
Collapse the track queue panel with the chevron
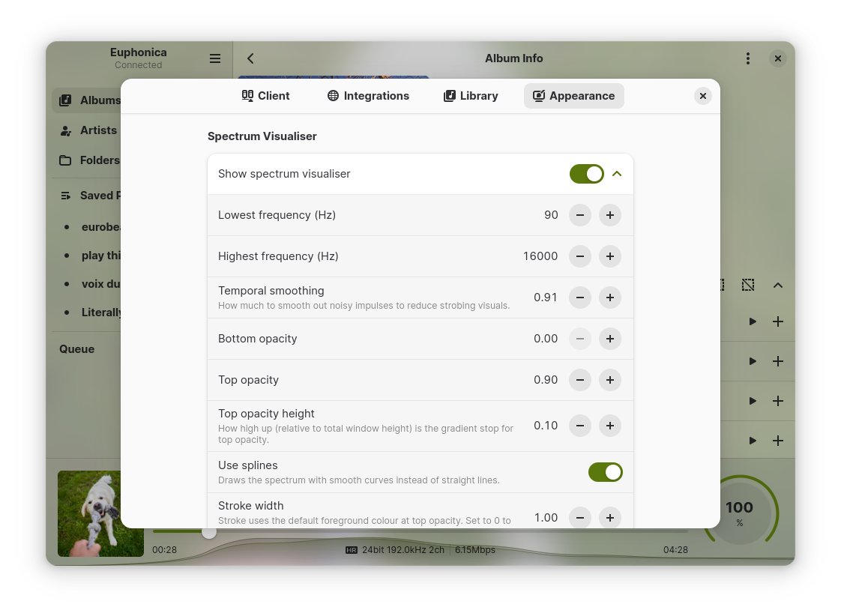point(777,285)
